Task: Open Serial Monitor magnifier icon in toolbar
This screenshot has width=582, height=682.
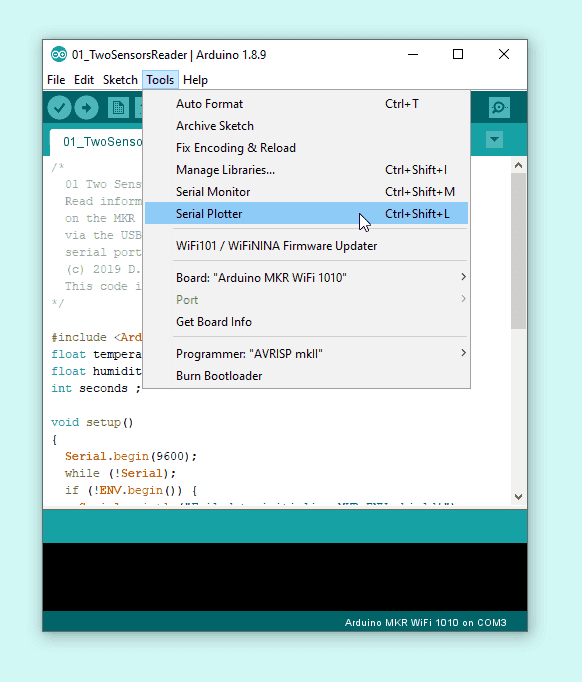Action: click(499, 107)
